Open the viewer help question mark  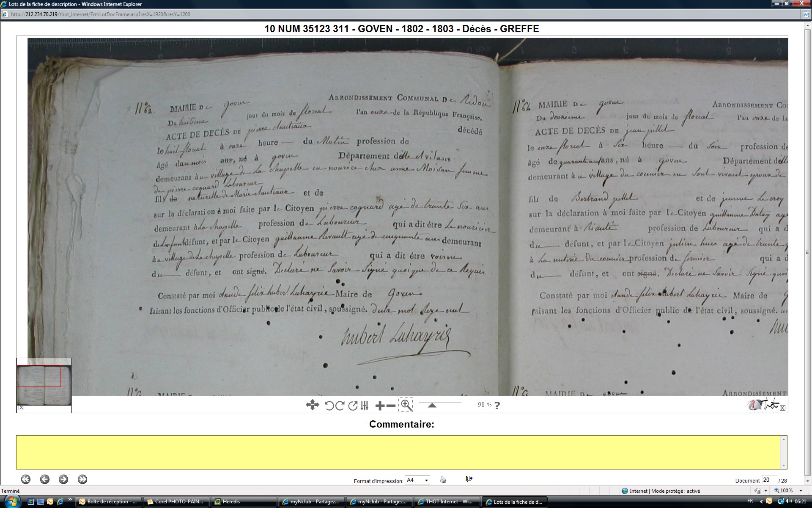497,406
